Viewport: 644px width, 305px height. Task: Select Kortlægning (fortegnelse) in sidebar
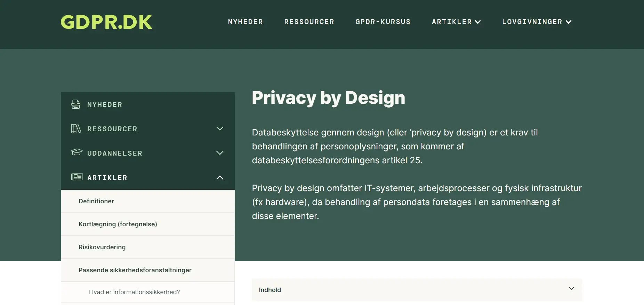click(118, 224)
